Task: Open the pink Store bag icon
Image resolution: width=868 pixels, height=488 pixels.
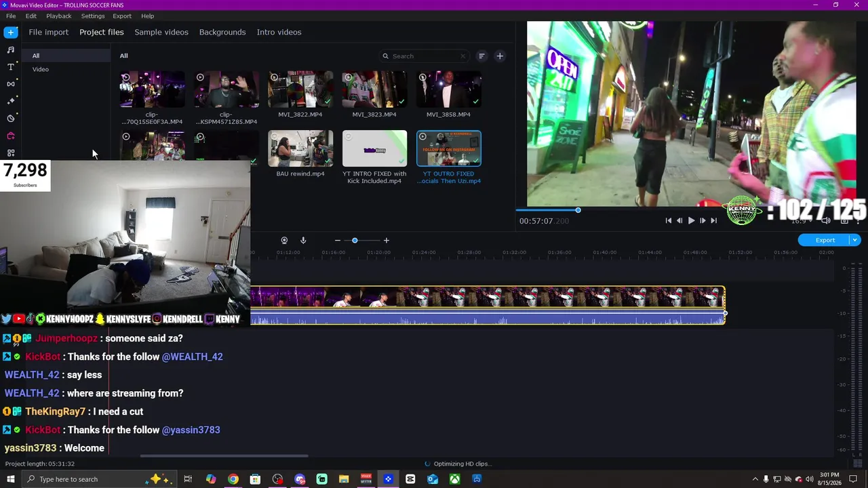Action: 11,136
